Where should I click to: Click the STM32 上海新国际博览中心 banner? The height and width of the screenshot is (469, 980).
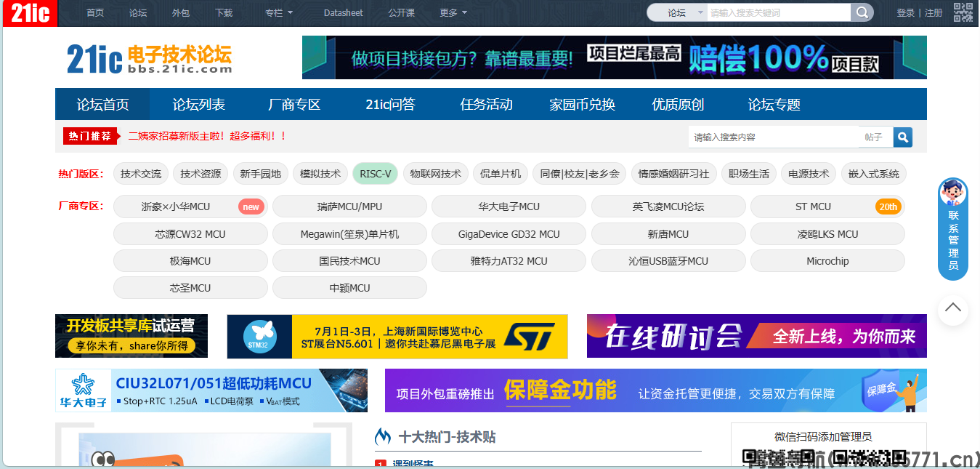[x=397, y=337]
